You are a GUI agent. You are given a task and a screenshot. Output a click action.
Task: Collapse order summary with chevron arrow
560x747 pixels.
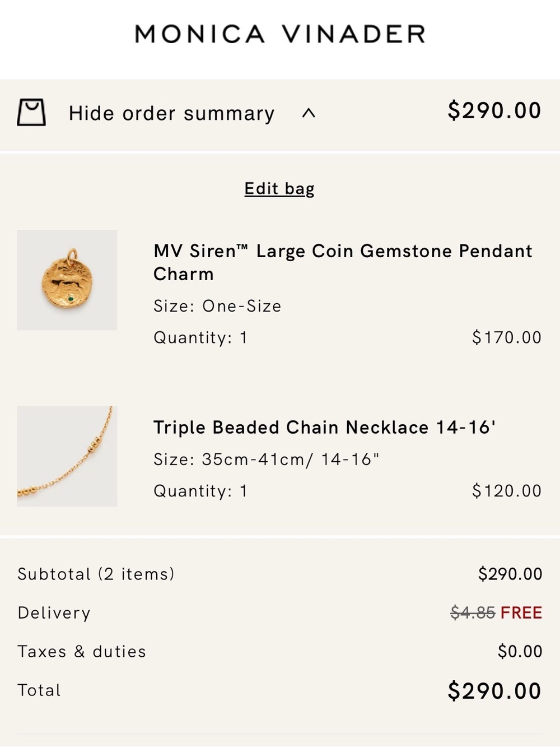point(309,113)
